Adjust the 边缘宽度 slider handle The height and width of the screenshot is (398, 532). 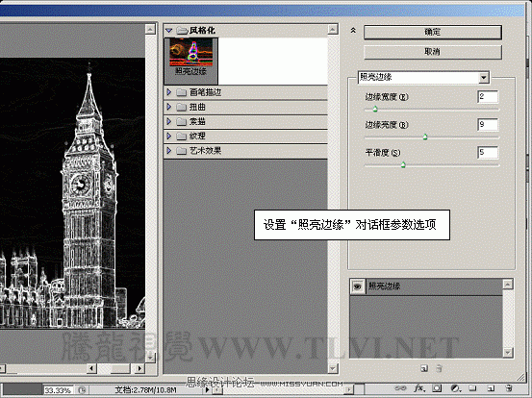click(375, 110)
